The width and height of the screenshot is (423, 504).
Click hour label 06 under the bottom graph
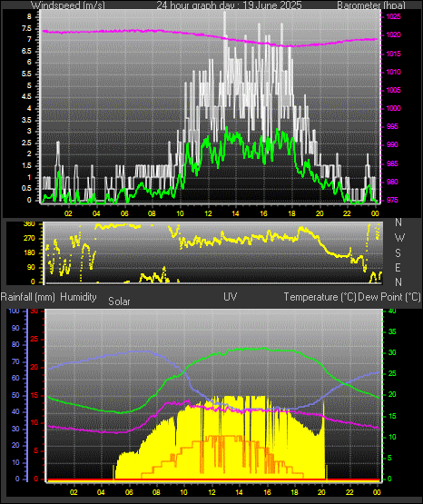pyautogui.click(x=129, y=492)
